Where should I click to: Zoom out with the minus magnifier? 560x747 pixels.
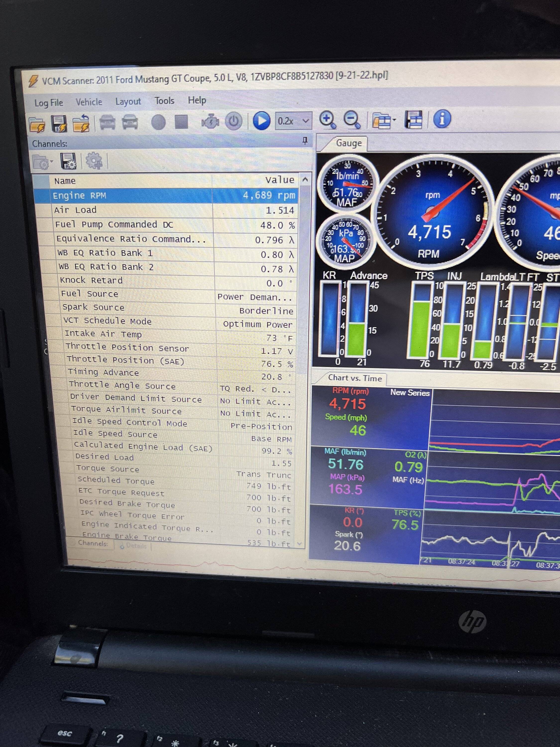click(352, 120)
